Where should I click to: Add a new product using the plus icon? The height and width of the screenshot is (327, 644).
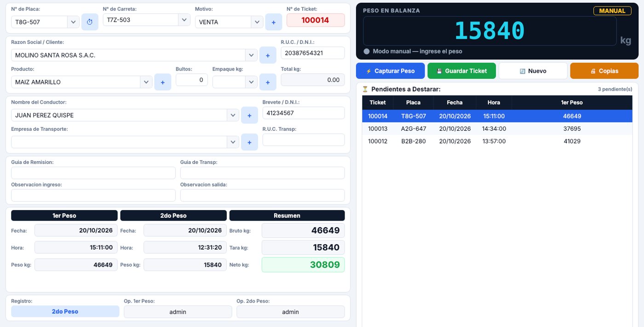point(163,82)
